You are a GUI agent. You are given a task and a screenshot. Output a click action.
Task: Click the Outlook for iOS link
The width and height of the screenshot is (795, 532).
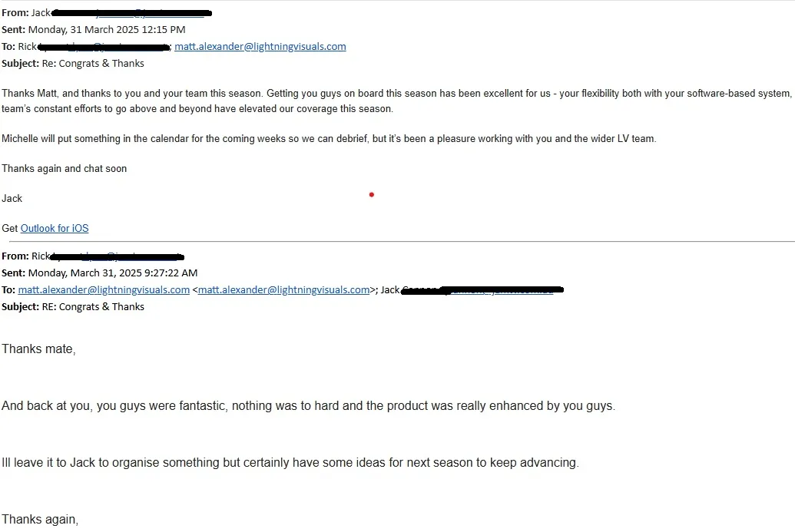point(55,228)
